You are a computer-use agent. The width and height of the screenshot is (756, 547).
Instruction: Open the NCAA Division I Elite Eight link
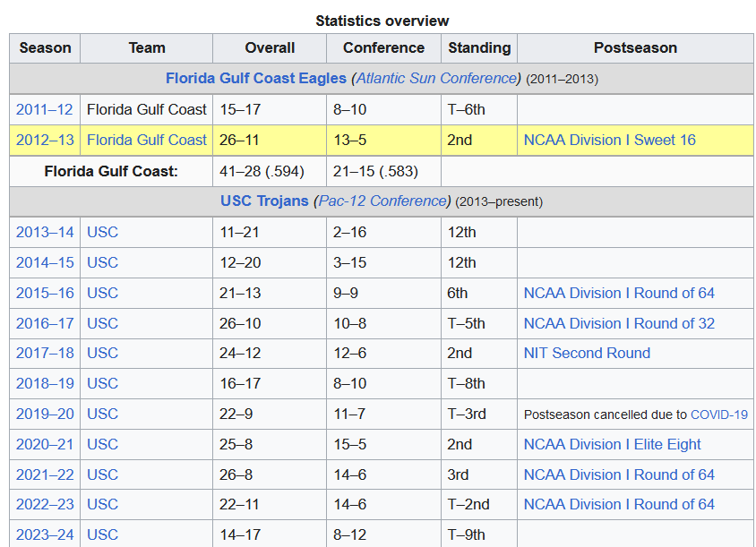click(612, 444)
